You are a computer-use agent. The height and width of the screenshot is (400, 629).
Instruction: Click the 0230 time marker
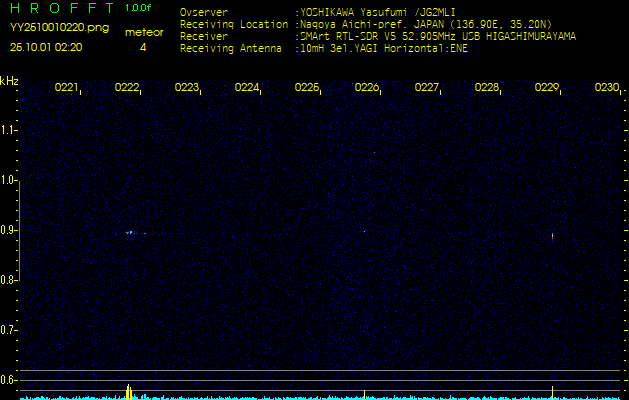tap(607, 87)
